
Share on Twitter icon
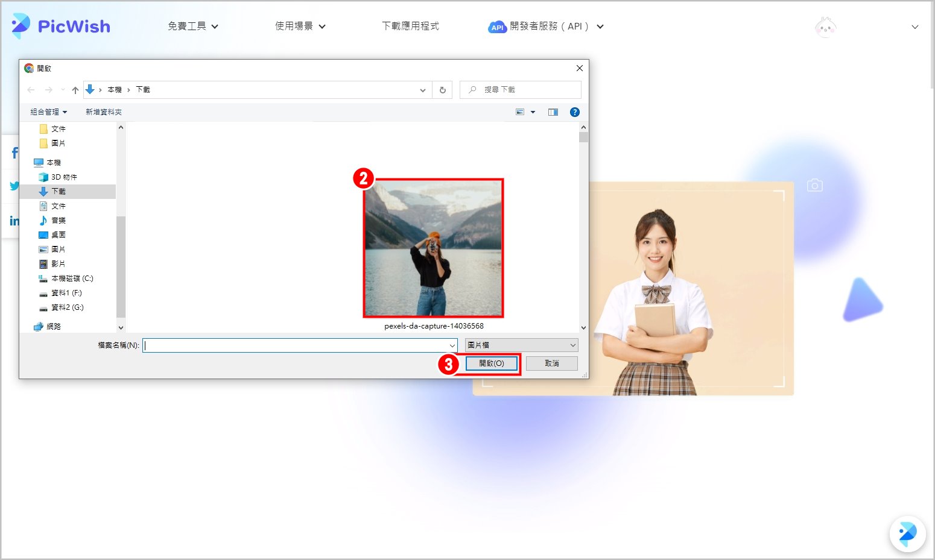(14, 186)
